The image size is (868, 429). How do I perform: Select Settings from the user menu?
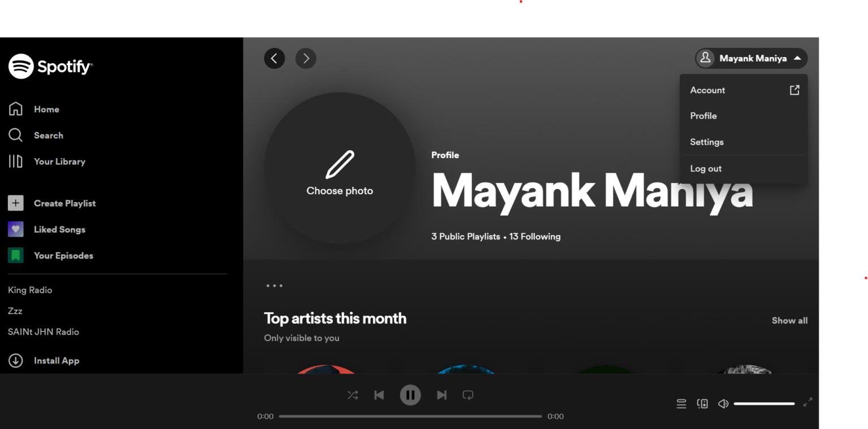coord(707,142)
